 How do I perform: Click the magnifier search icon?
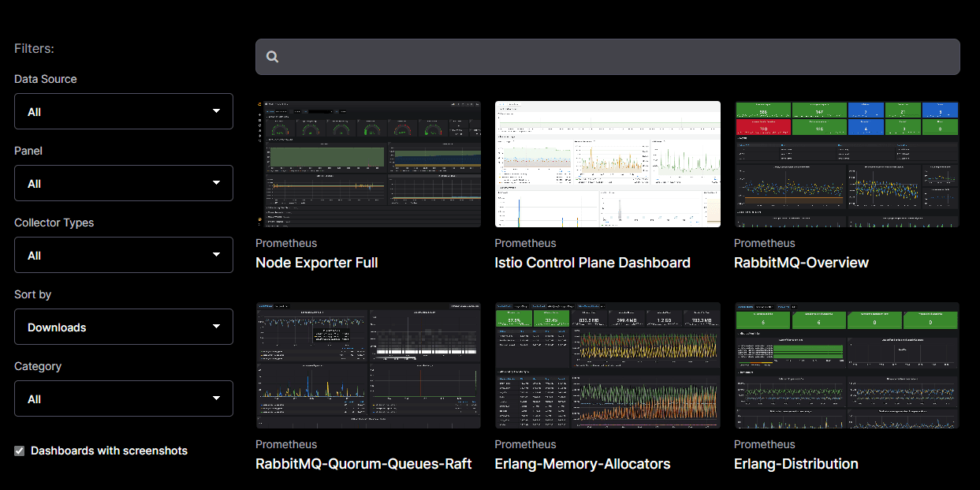pyautogui.click(x=273, y=57)
